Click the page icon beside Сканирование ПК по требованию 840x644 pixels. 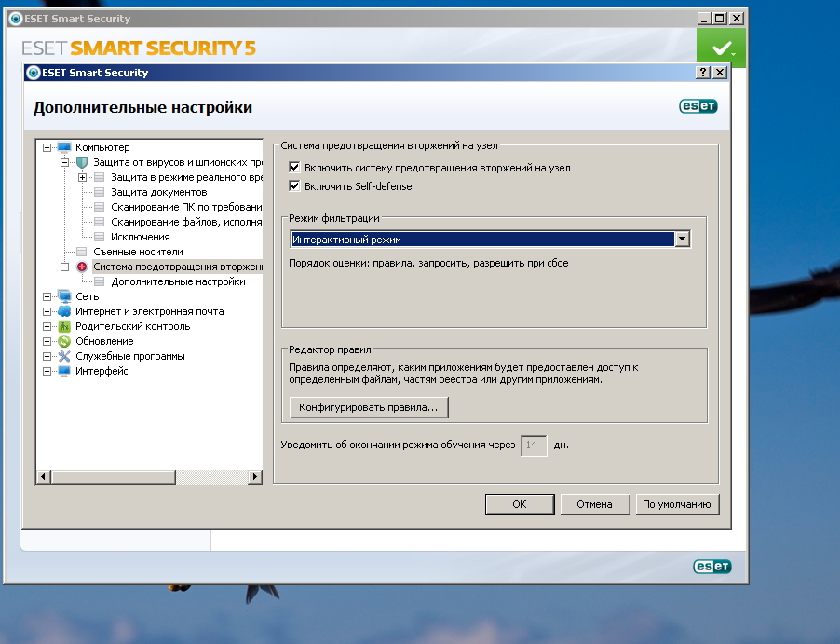click(99, 207)
